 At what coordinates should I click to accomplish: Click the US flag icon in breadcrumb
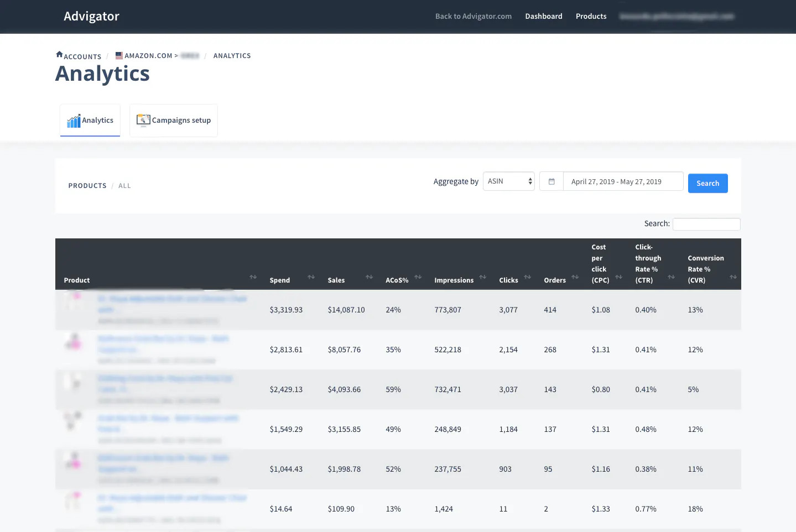point(119,55)
